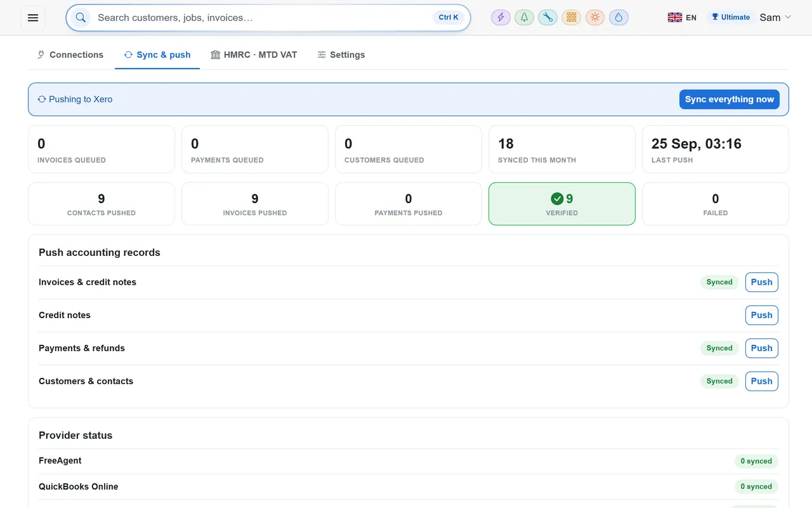Select the Synced This Month card
This screenshot has width=812, height=508.
pos(562,149)
